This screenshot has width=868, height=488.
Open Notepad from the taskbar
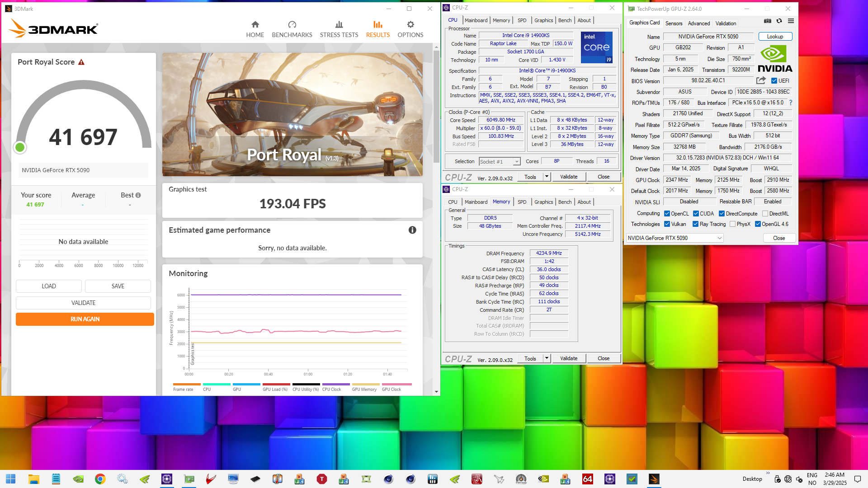click(x=56, y=479)
